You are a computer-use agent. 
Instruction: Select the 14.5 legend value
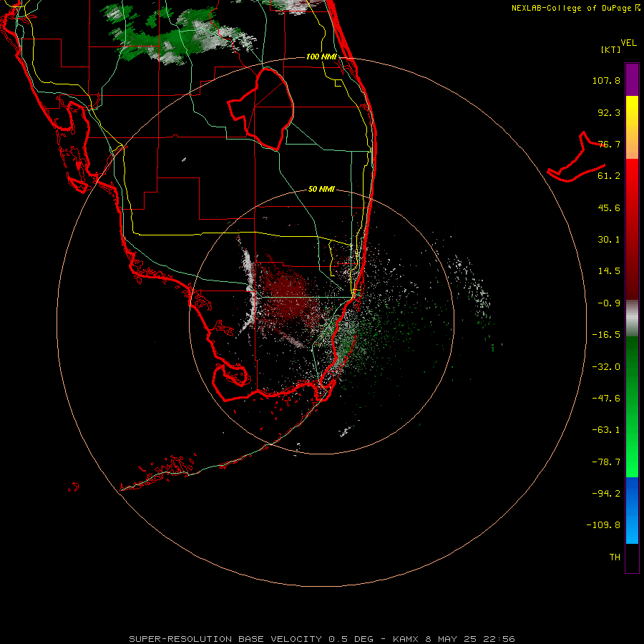pyautogui.click(x=609, y=271)
